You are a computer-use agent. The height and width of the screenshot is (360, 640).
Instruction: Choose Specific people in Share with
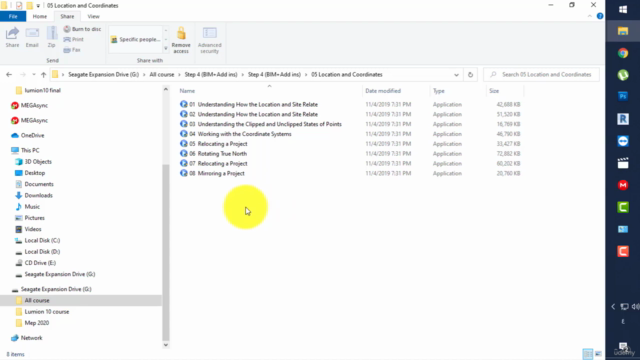pyautogui.click(x=136, y=39)
